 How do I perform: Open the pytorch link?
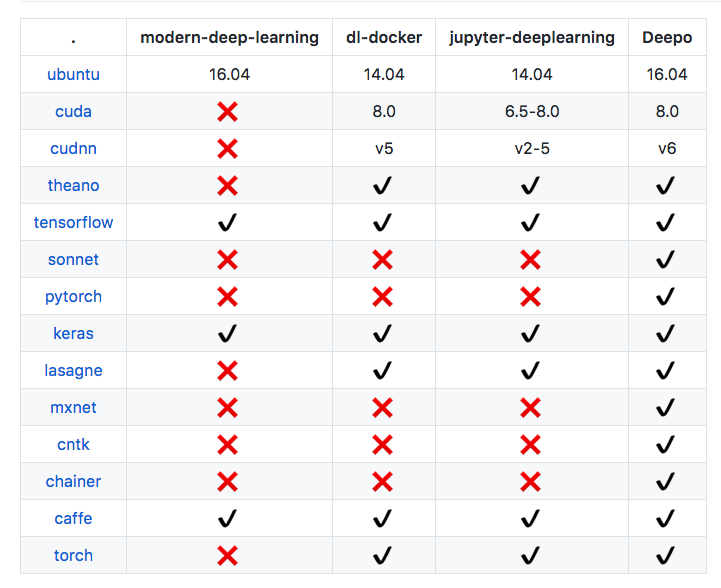pos(73,297)
